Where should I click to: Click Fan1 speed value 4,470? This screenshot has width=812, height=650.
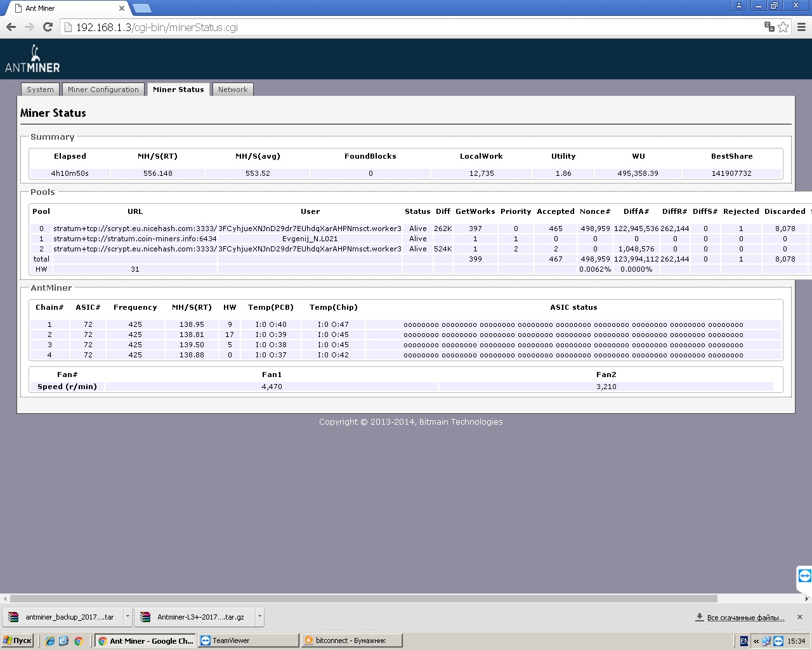click(272, 387)
